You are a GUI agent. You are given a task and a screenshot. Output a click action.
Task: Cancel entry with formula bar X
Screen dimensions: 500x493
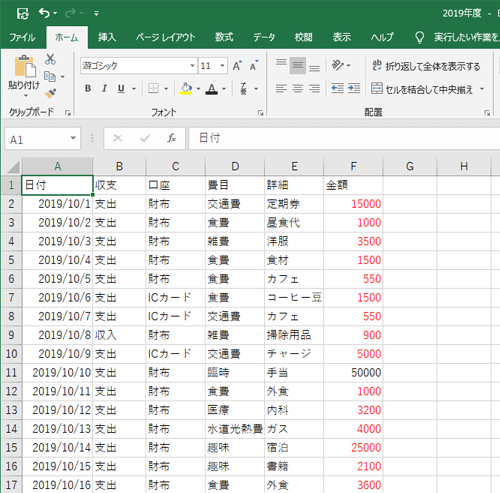[x=118, y=138]
